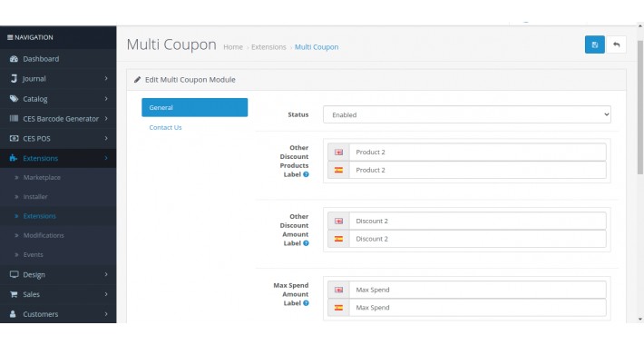Click English Discount 2 label input

pos(478,221)
